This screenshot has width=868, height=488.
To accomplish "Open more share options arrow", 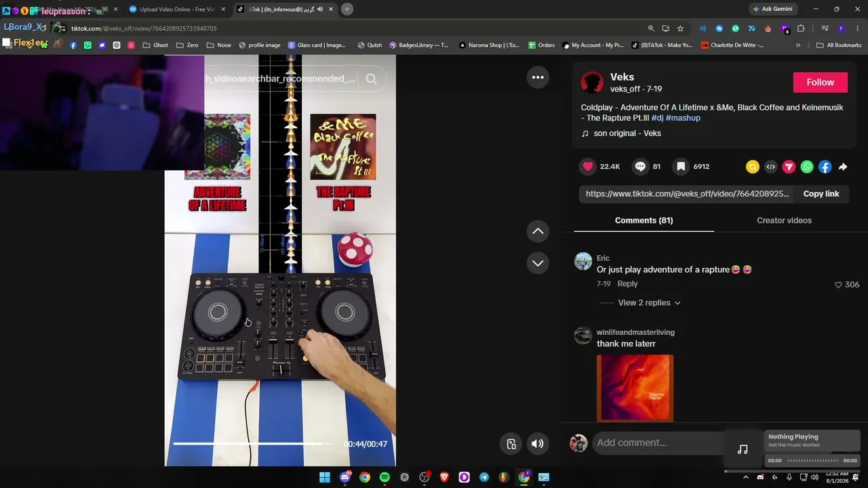I will click(843, 167).
